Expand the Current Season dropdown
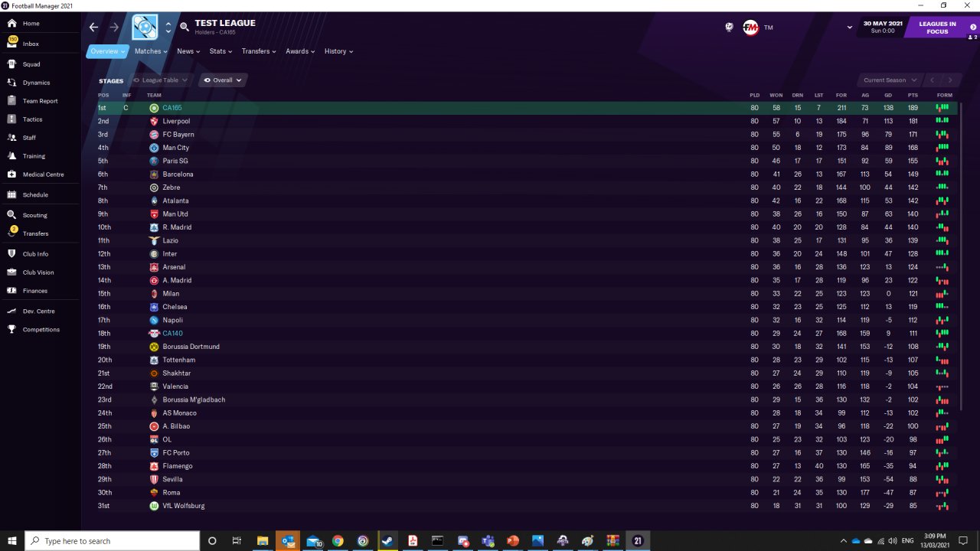The height and width of the screenshot is (551, 980). pyautogui.click(x=890, y=80)
